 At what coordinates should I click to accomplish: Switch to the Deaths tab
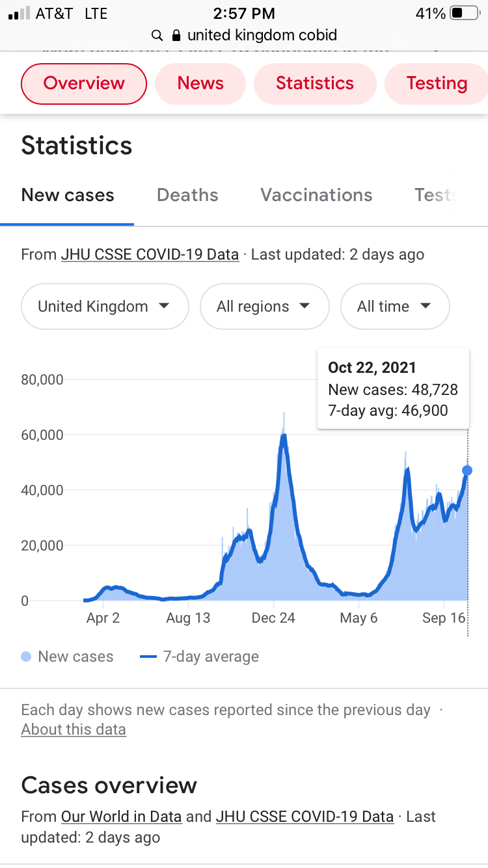pyautogui.click(x=187, y=195)
